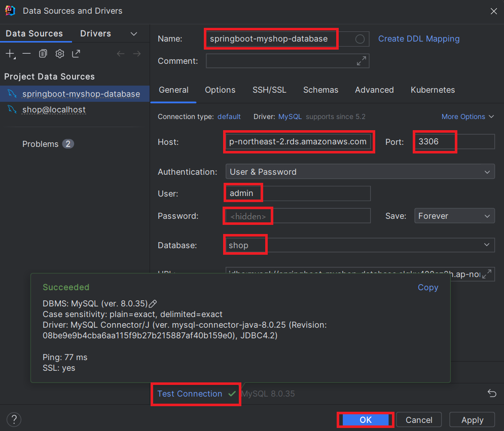
Task: Navigate back with left arrow icon
Action: coord(121,54)
